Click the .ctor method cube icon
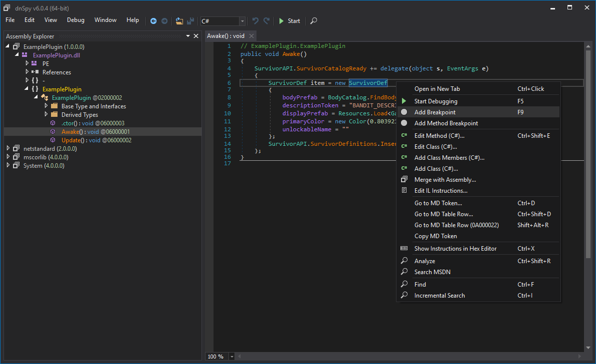The width and height of the screenshot is (596, 364). (53, 123)
